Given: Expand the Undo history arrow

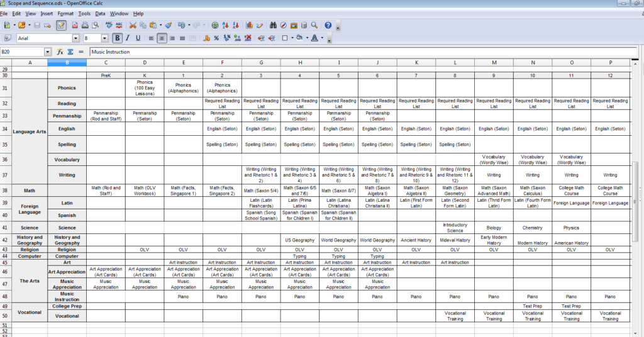Looking at the screenshot, I should tap(189, 25).
